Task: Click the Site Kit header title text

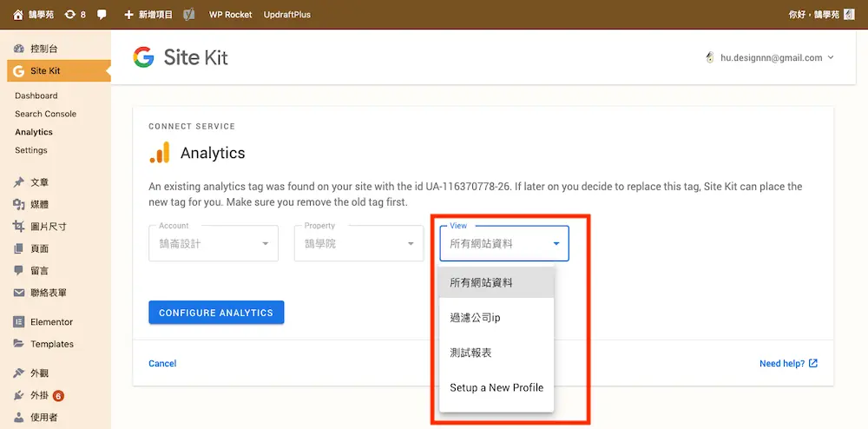Action: (x=196, y=57)
